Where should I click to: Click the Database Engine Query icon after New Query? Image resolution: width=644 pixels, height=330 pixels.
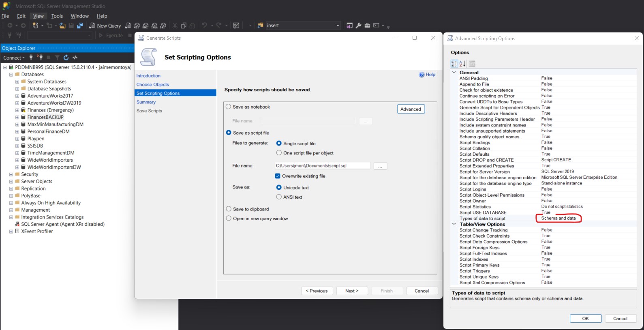128,26
